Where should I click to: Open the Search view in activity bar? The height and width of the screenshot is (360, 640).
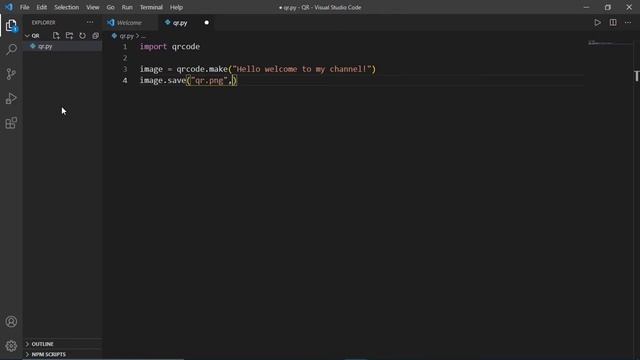coord(11,50)
